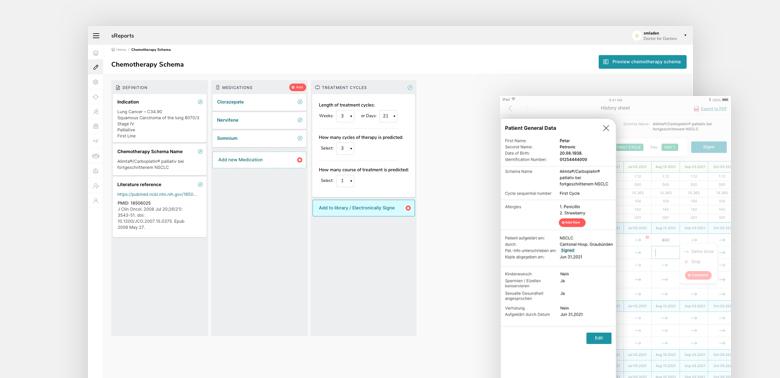Open the course of treatment Select dropdown
This screenshot has width=780, height=378.
pos(345,181)
